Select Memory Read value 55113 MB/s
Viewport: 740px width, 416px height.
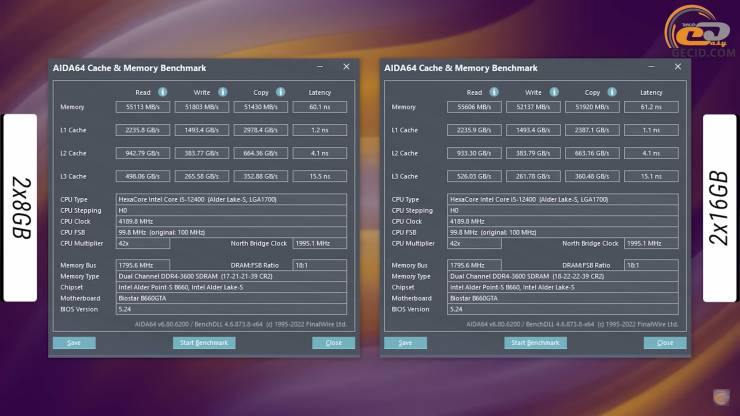pos(143,107)
